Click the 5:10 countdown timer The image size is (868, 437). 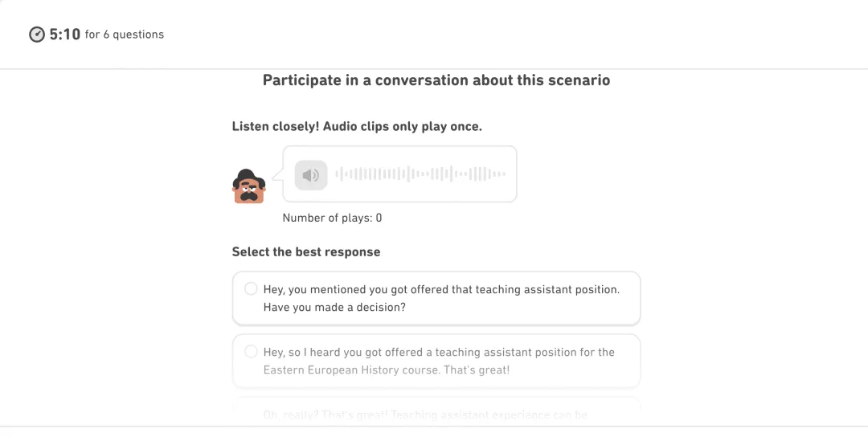pos(65,35)
